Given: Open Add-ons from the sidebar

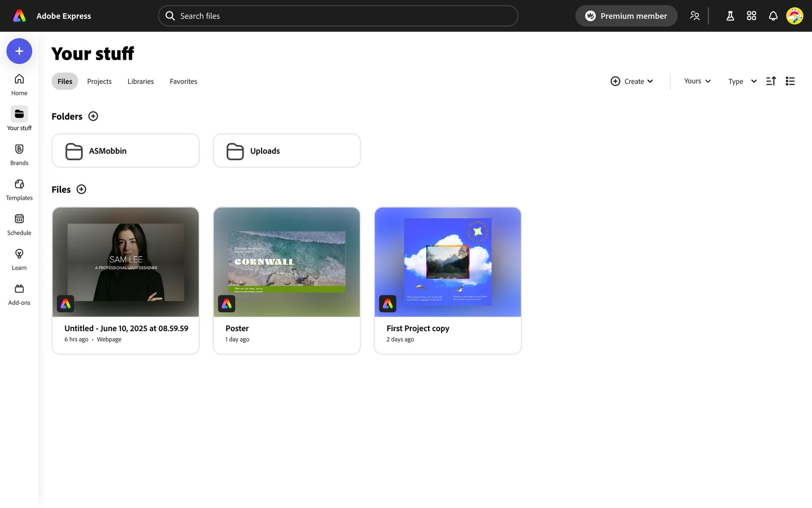Looking at the screenshot, I should click(x=19, y=294).
